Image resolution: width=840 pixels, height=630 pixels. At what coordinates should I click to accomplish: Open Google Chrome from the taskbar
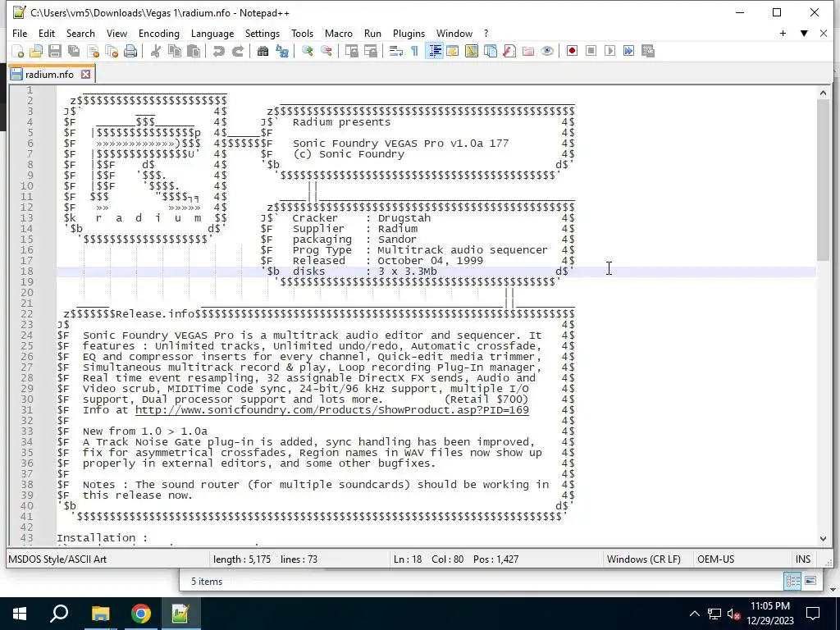coord(140,614)
